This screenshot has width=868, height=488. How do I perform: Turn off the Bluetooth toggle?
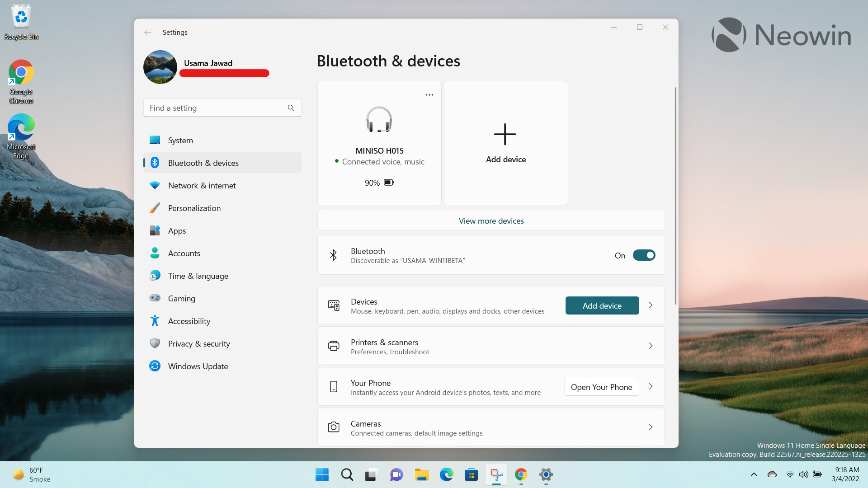coord(644,255)
